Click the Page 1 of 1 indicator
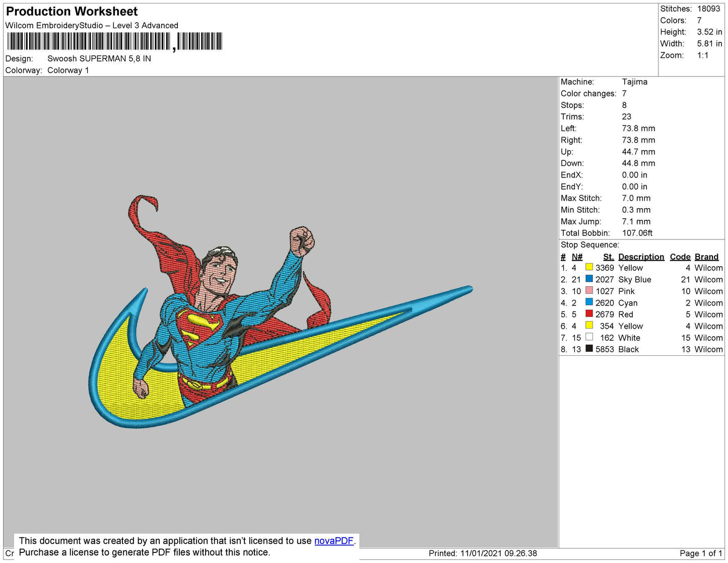 [700, 553]
